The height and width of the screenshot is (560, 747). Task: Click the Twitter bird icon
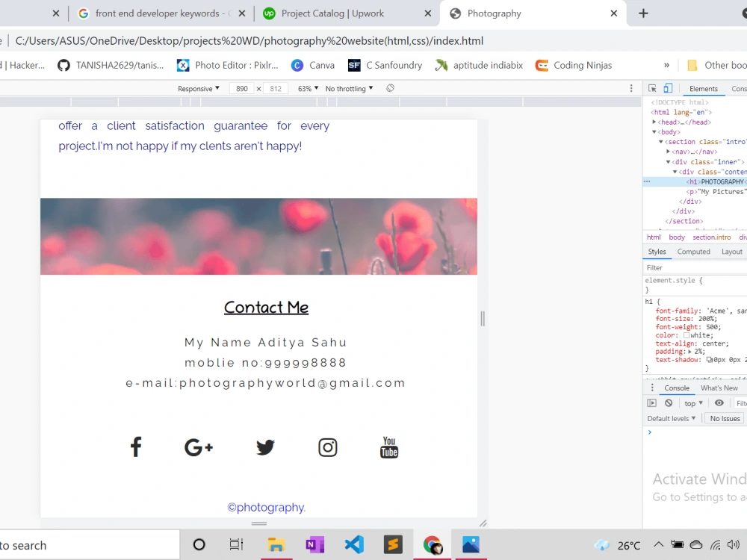[265, 447]
